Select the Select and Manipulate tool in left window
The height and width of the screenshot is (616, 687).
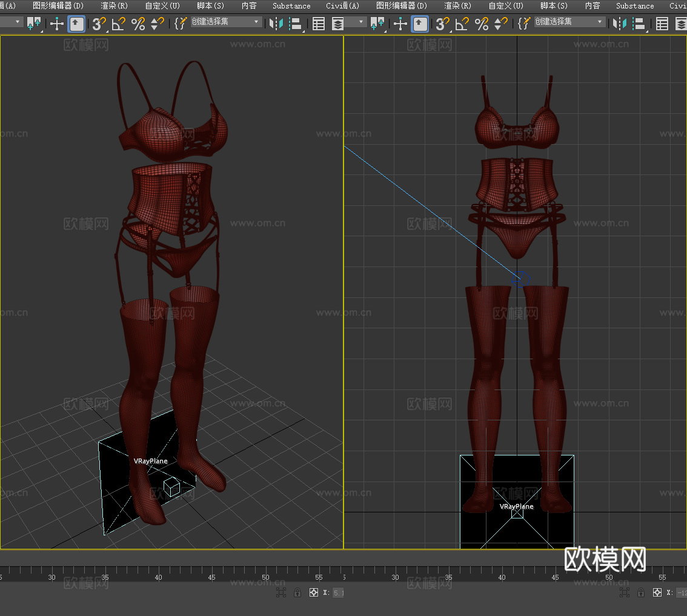pos(57,24)
